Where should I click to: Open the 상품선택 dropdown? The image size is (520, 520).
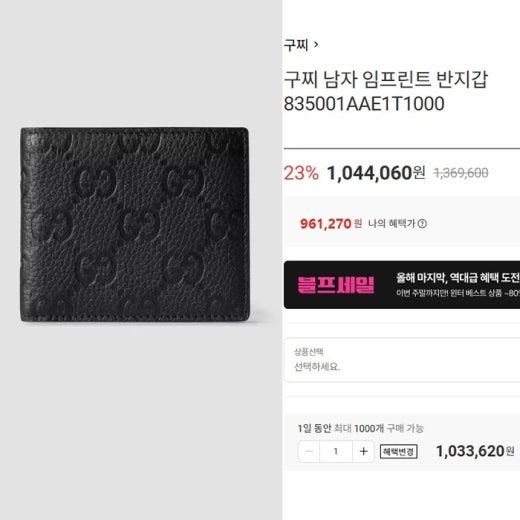click(x=402, y=360)
